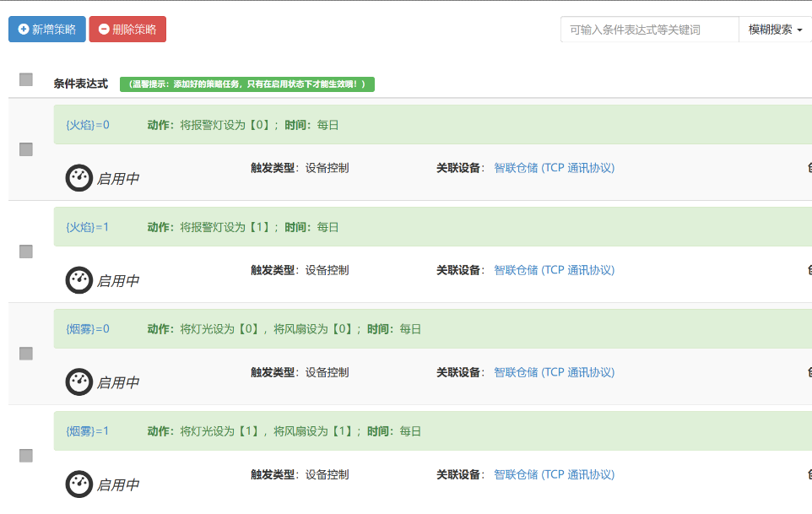This screenshot has height=514, width=812.
Task: Select the checkbox for the {火焰}=0 strategy
Action: click(26, 149)
